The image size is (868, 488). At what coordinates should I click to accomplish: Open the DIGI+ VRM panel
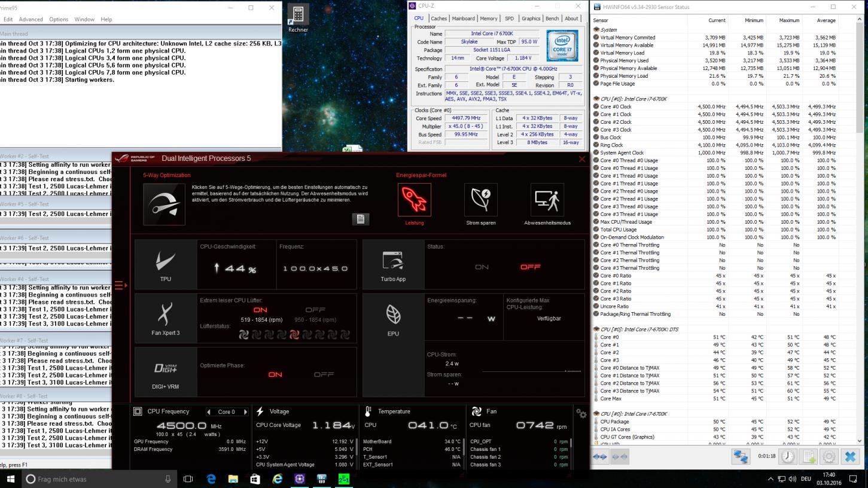166,371
